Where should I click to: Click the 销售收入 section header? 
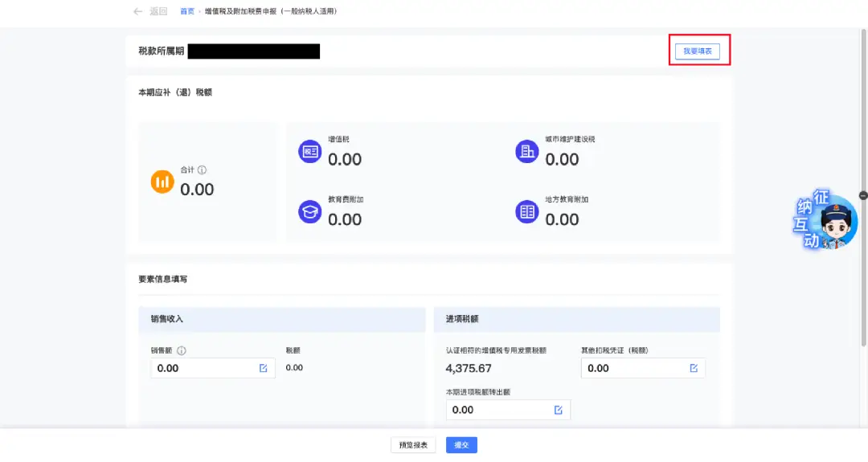(282, 319)
